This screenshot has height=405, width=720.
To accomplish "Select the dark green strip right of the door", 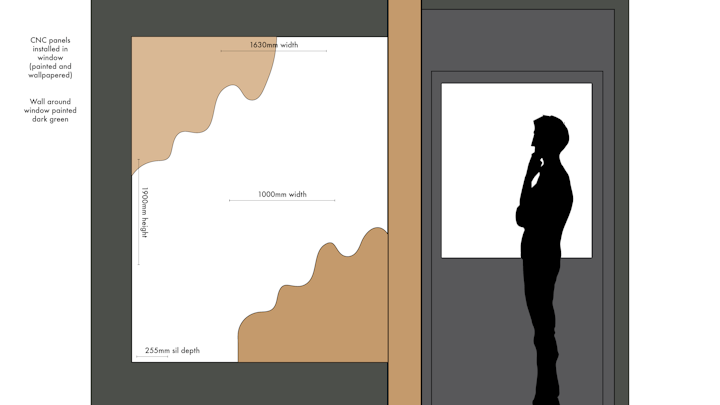I will click(621, 200).
